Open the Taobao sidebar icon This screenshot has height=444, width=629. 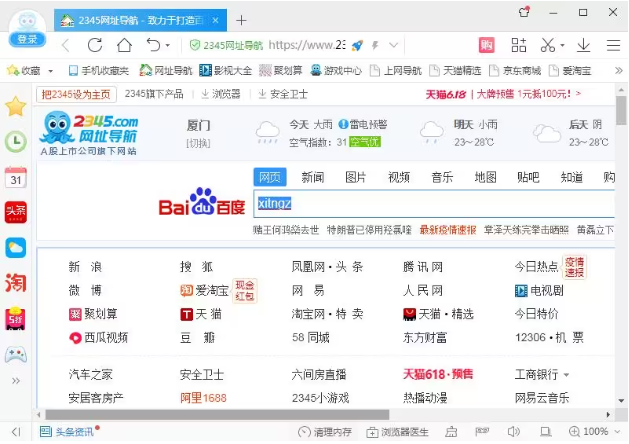point(15,283)
